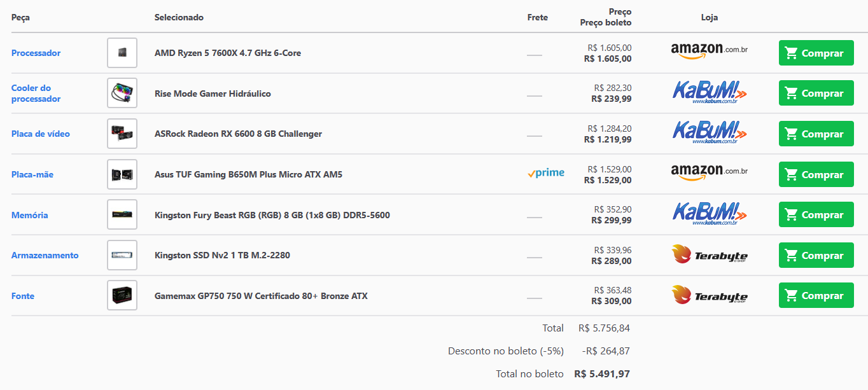Select the ASRock Radeon RX 6600 product name
Screen dimensions: 868x390
238,134
